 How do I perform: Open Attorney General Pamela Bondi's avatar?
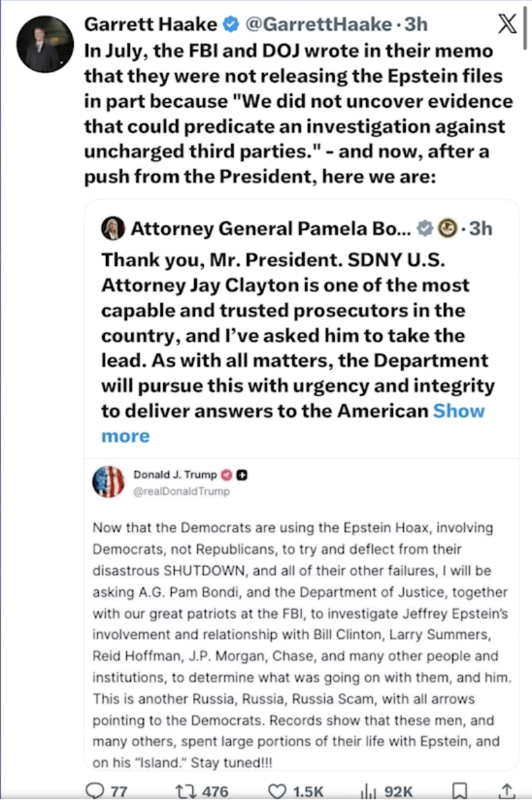pyautogui.click(x=113, y=228)
